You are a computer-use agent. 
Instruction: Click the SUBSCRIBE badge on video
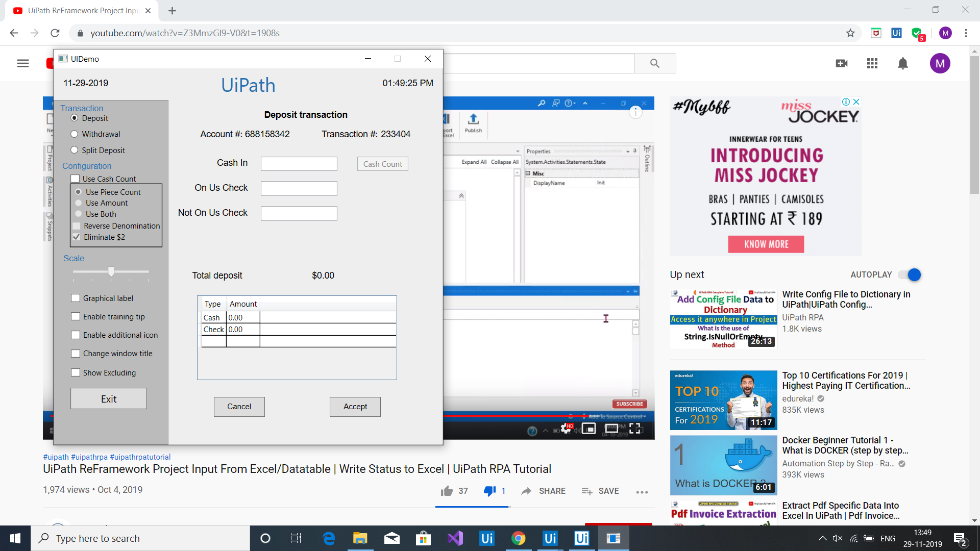click(629, 404)
